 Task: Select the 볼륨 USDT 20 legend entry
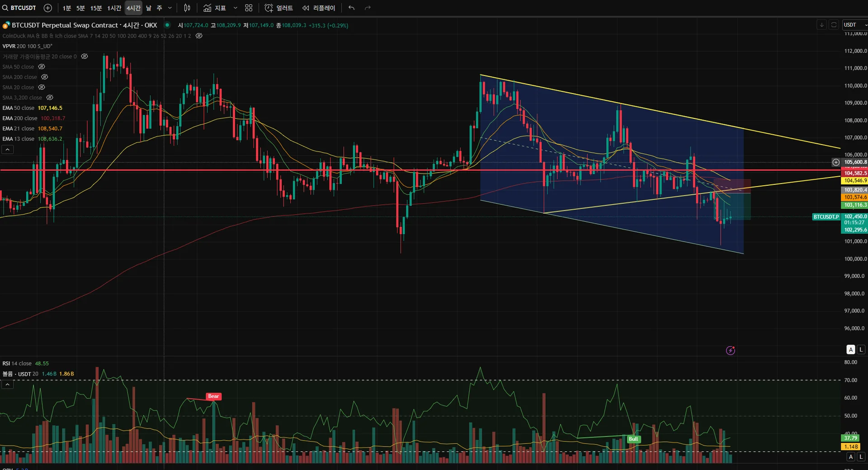[38, 374]
